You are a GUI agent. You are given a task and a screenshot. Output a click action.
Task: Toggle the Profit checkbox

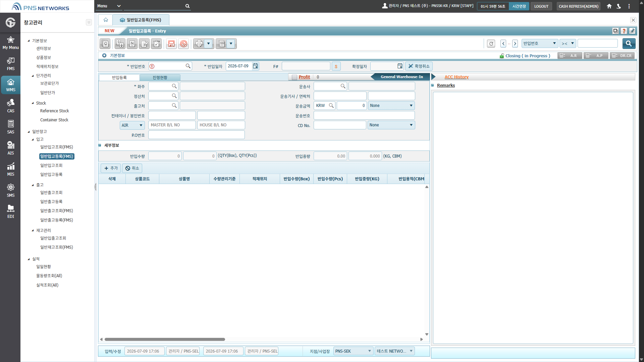point(294,77)
